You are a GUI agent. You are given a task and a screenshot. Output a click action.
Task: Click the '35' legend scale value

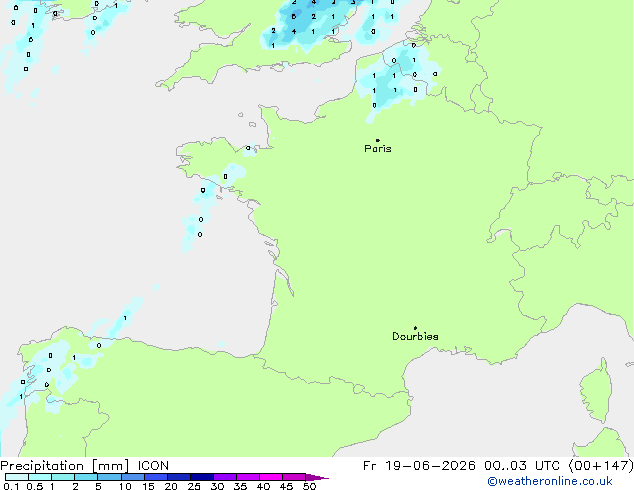tap(240, 486)
